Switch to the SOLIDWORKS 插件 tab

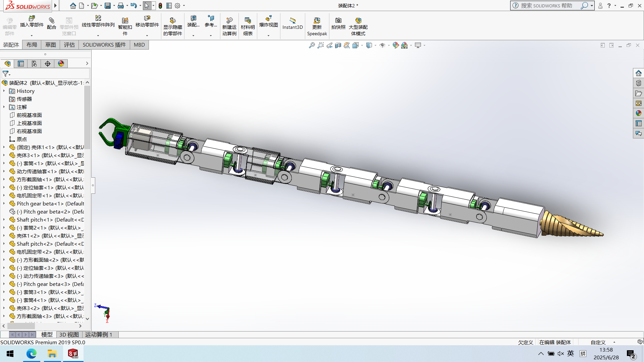pos(104,45)
